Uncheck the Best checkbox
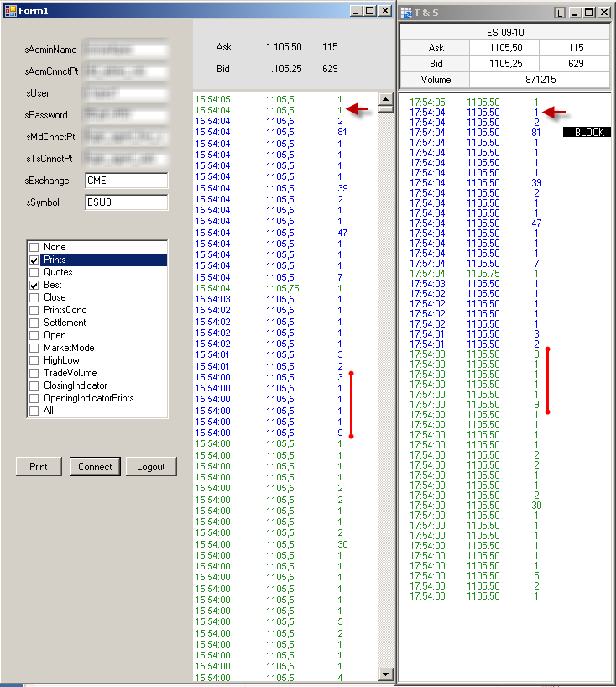The width and height of the screenshot is (616, 687). pyautogui.click(x=34, y=285)
